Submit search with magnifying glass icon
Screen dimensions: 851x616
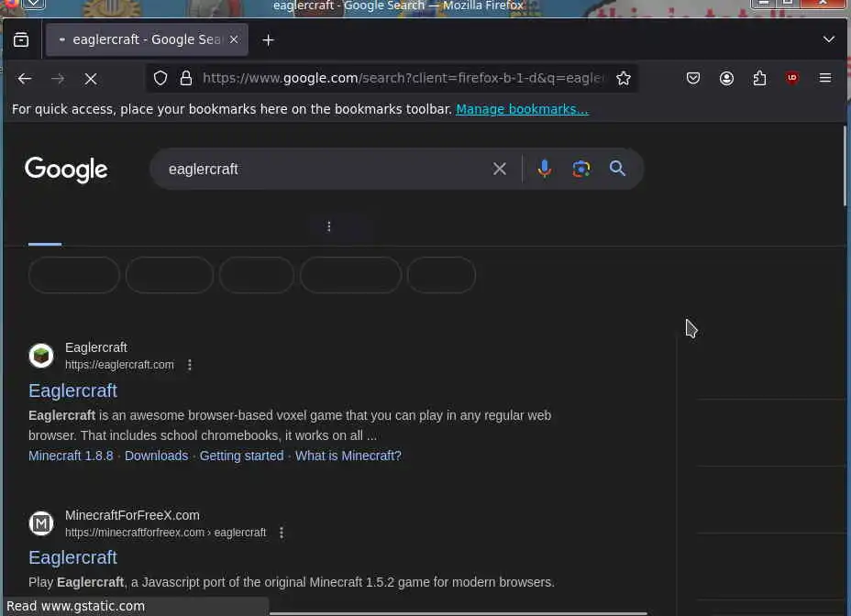617,169
